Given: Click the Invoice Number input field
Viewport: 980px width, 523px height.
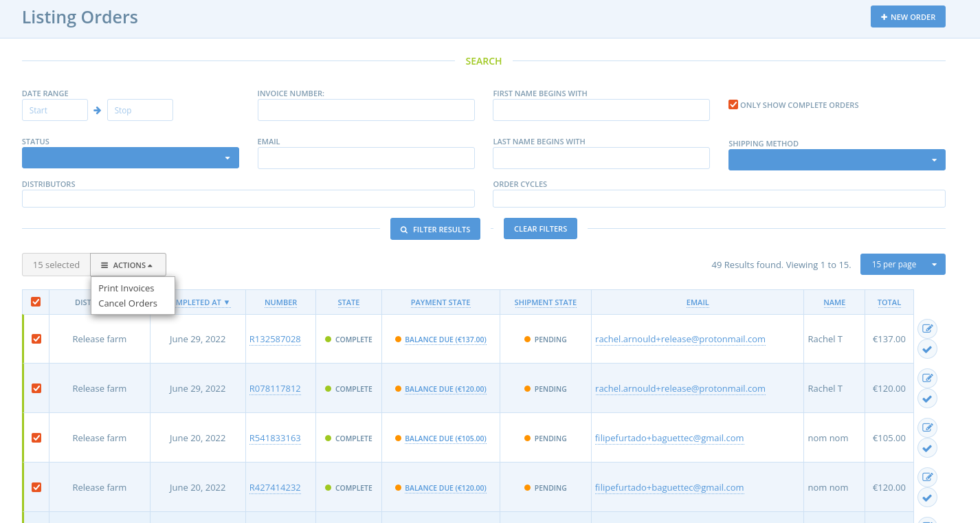Looking at the screenshot, I should click(366, 109).
